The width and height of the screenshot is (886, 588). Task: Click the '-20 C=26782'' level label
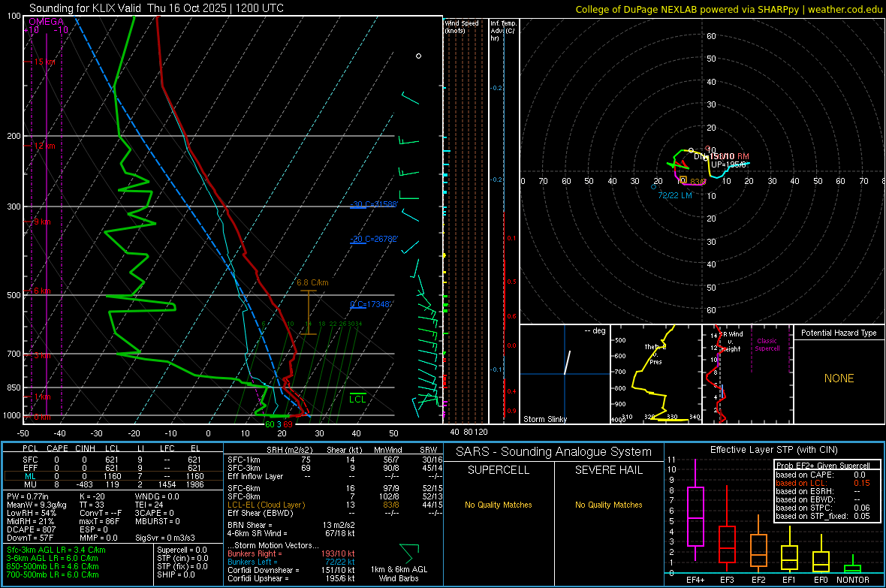(x=374, y=239)
